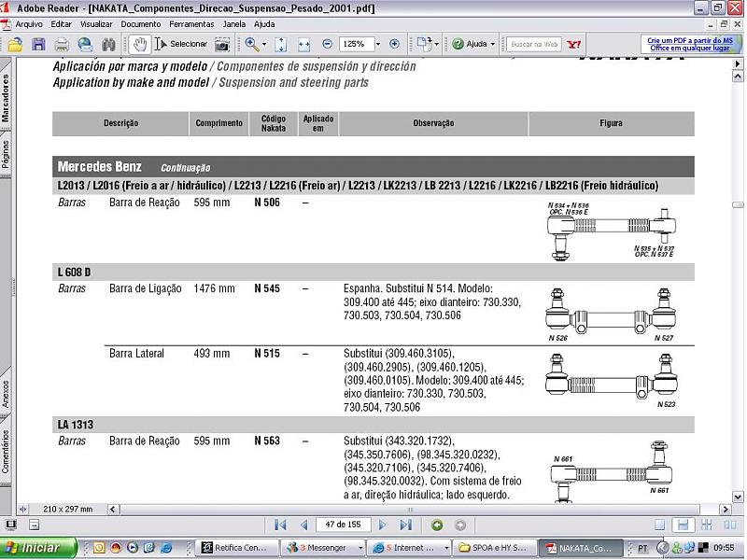Open Search with the binoculars icon

108,45
